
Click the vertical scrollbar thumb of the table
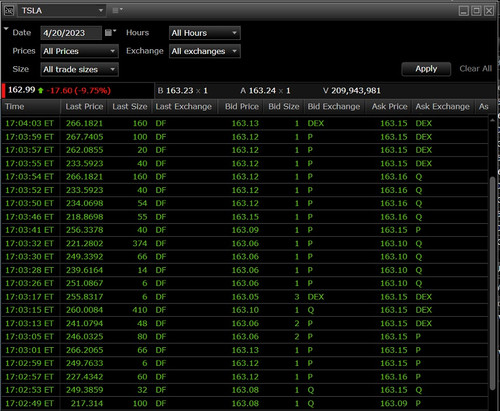(492, 283)
